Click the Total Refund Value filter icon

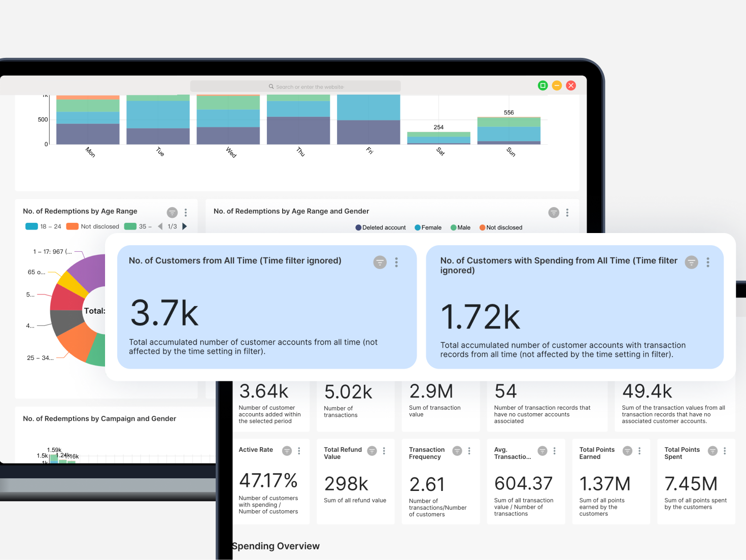pyautogui.click(x=372, y=451)
